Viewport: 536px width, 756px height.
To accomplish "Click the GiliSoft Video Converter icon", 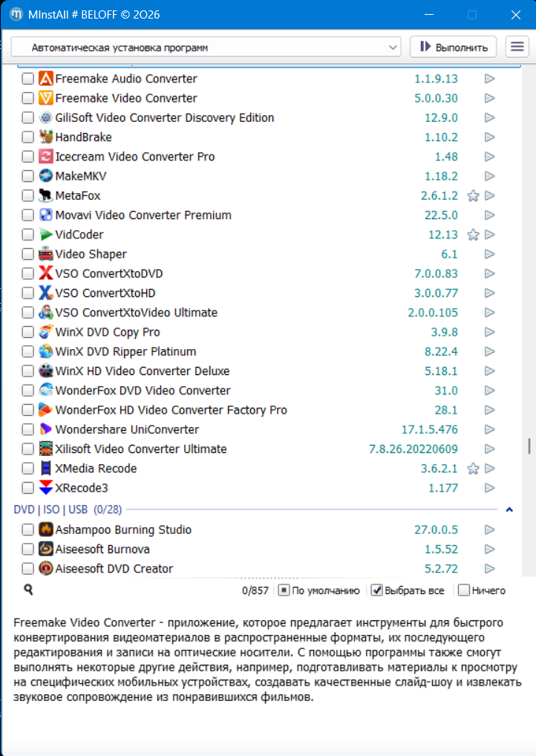I will [46, 117].
